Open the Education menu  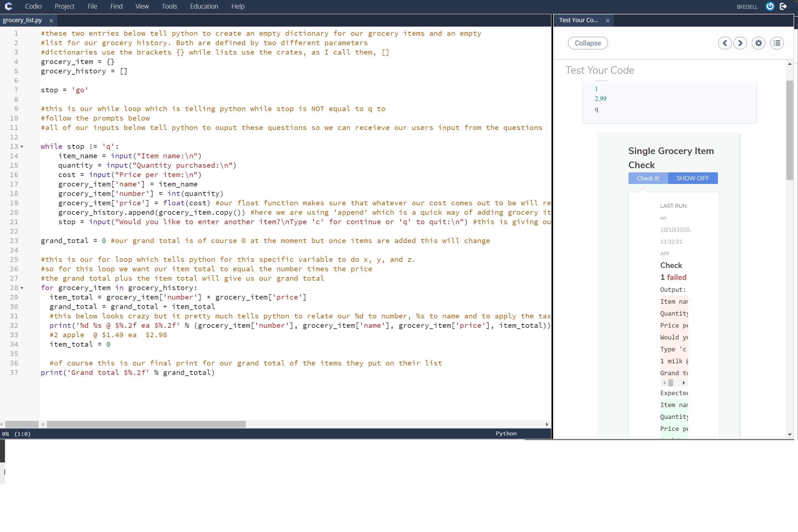coord(204,6)
